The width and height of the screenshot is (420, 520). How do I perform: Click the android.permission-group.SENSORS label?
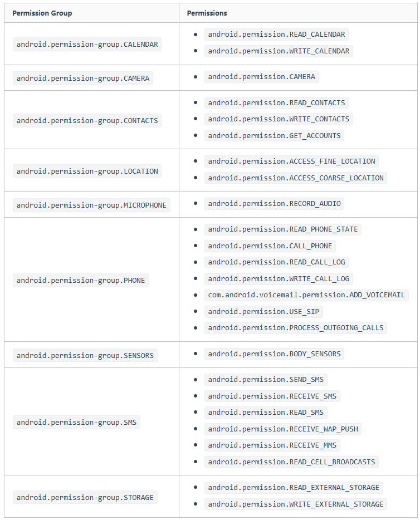85,356
